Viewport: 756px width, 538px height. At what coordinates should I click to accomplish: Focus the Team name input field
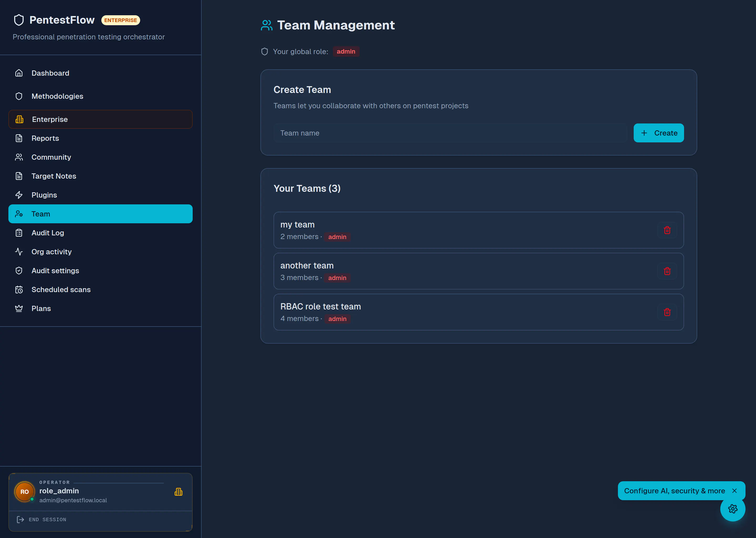point(450,133)
